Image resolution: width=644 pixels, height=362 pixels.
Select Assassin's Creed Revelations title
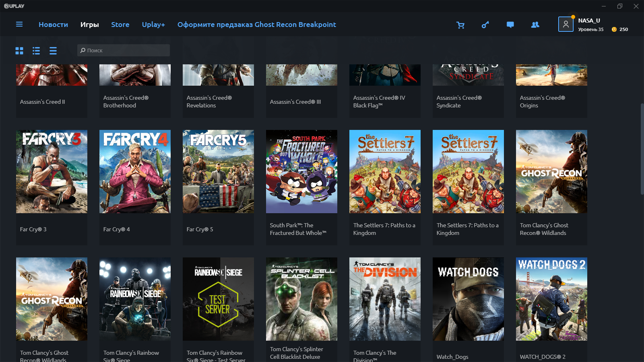pos(209,102)
